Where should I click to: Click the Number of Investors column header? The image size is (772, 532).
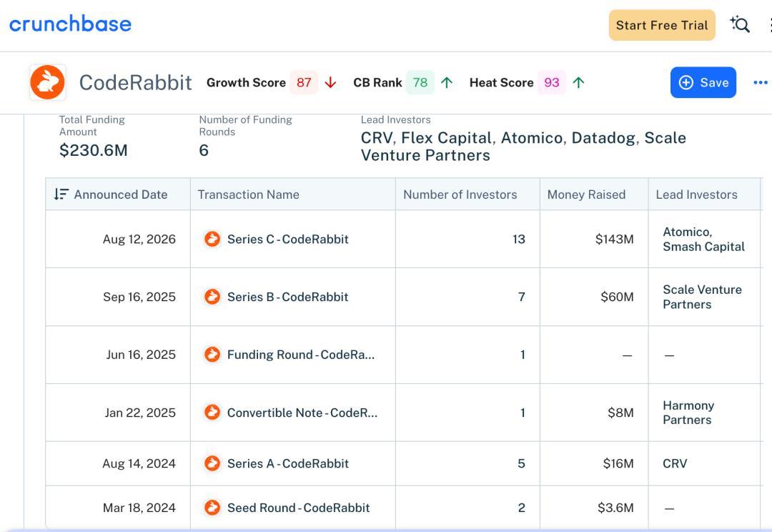click(460, 194)
